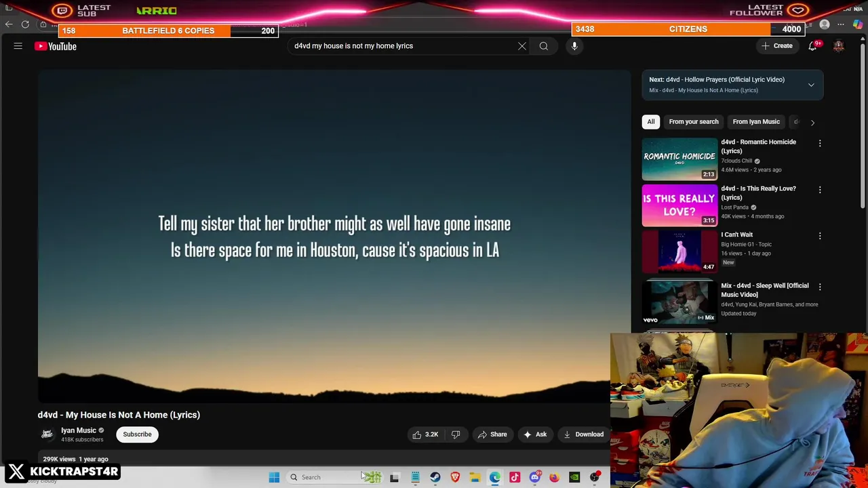Click the magnifier search button
This screenshot has width=868, height=488.
click(x=544, y=46)
